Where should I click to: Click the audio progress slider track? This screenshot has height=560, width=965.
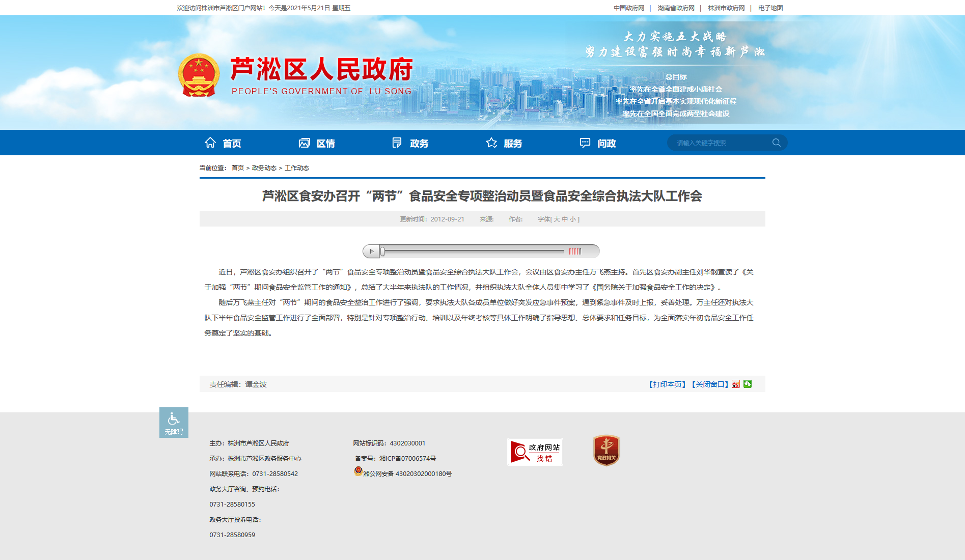point(473,251)
